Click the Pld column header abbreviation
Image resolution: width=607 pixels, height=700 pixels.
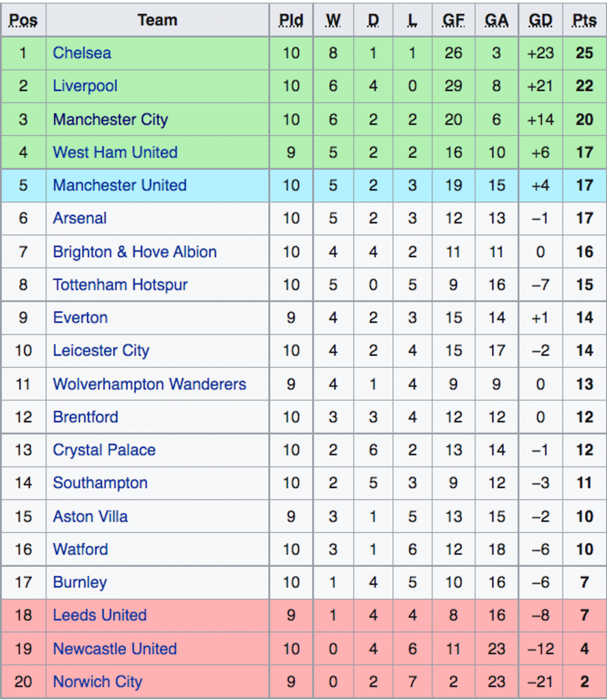click(x=291, y=20)
